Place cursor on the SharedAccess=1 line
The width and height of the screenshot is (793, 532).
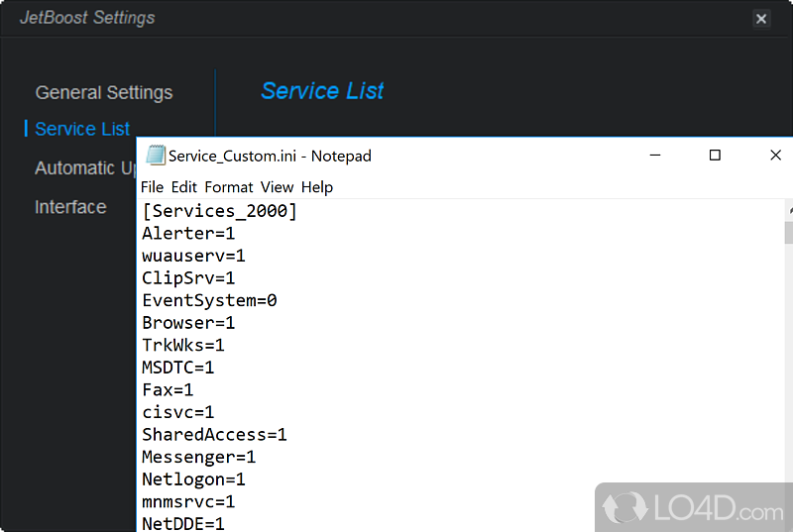tap(214, 435)
